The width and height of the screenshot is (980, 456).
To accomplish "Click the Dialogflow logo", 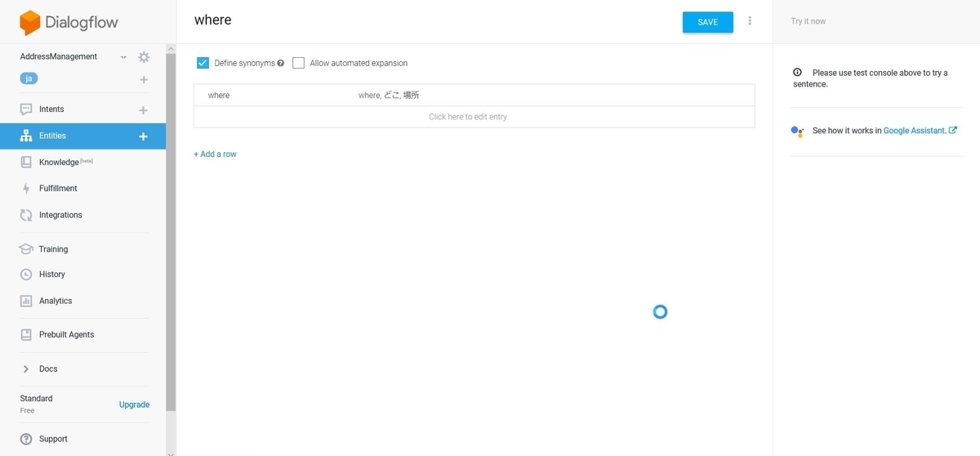I will click(69, 22).
